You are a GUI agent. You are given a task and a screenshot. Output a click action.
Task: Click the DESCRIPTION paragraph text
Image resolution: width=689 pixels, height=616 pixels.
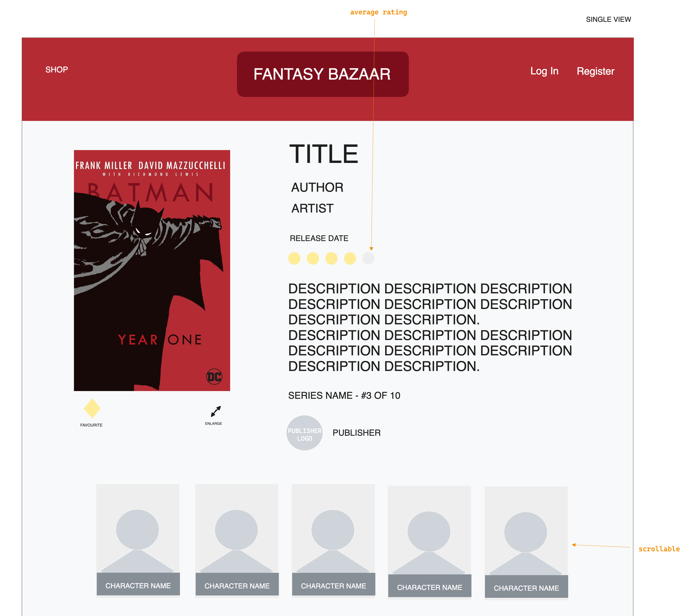(x=430, y=327)
